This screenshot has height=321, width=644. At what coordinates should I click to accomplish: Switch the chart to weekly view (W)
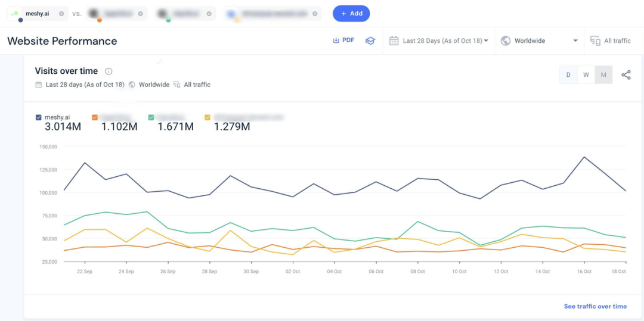click(586, 75)
